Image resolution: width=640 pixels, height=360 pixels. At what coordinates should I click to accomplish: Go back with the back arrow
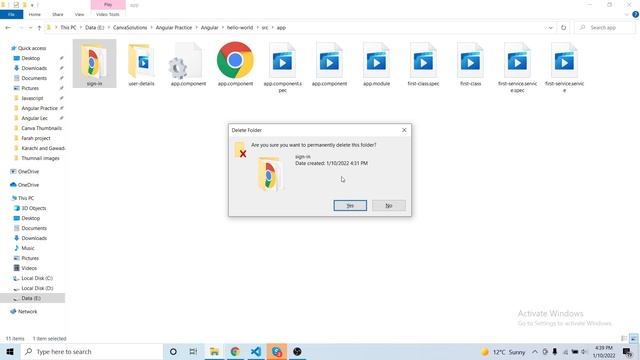click(x=8, y=28)
